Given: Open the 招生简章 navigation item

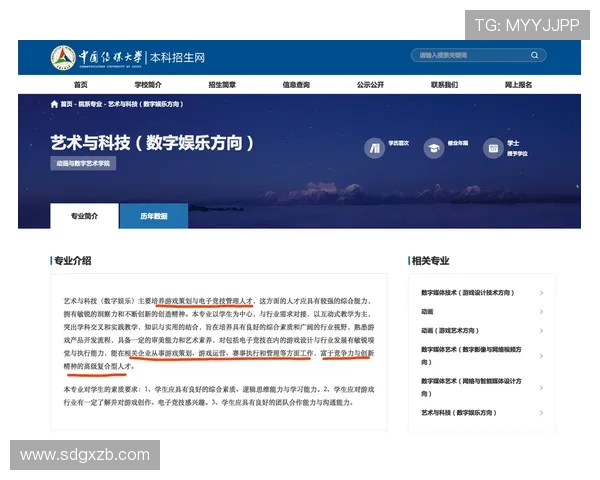Looking at the screenshot, I should click(222, 85).
